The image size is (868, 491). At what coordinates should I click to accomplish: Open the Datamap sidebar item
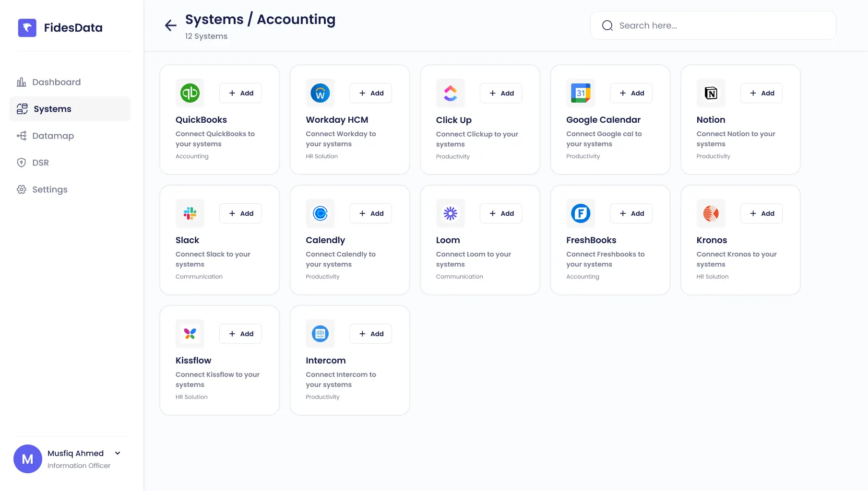[53, 136]
